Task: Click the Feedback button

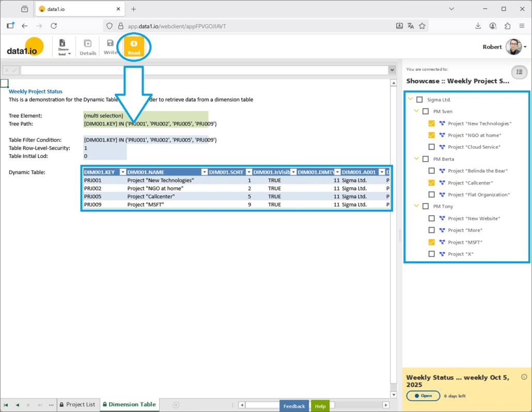Action: point(294,406)
